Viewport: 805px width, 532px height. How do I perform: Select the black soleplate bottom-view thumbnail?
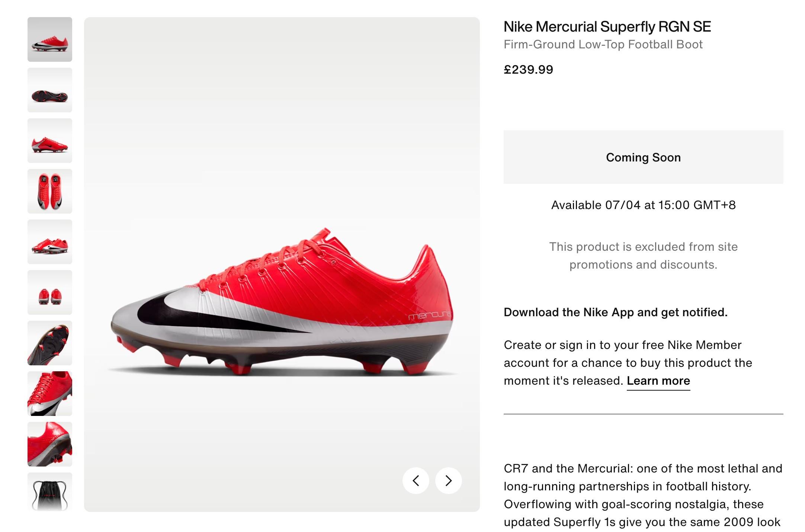tap(50, 90)
